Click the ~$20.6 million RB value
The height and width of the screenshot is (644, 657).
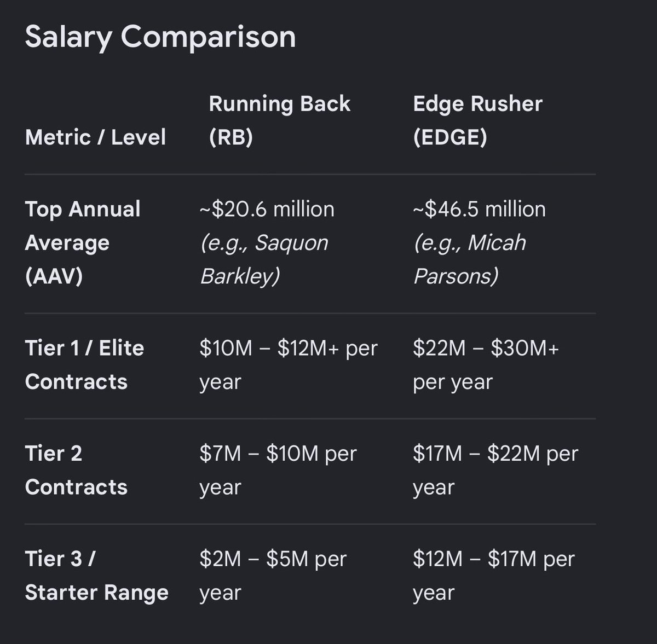pyautogui.click(x=267, y=209)
